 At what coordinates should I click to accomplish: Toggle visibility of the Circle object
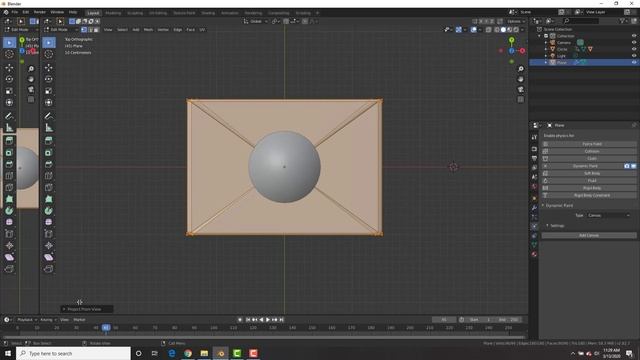point(634,49)
